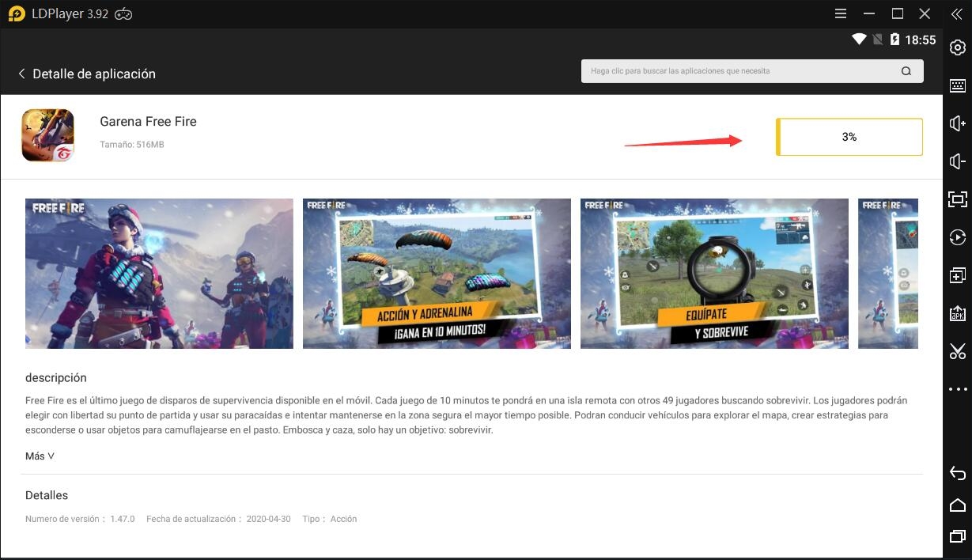Collapse the sidebar with double chevron
Image resolution: width=972 pixels, height=560 pixels.
[x=957, y=13]
